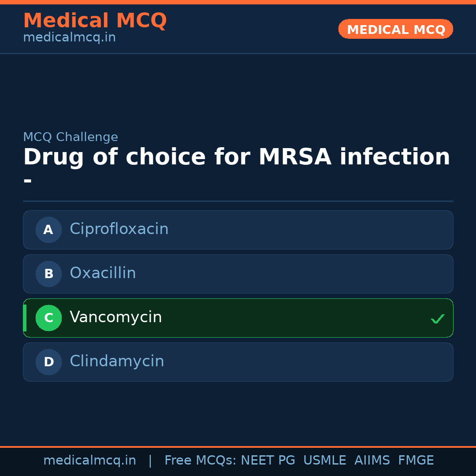Choose the Oxacillin answer text
This screenshot has height=476, width=476.
103,273
